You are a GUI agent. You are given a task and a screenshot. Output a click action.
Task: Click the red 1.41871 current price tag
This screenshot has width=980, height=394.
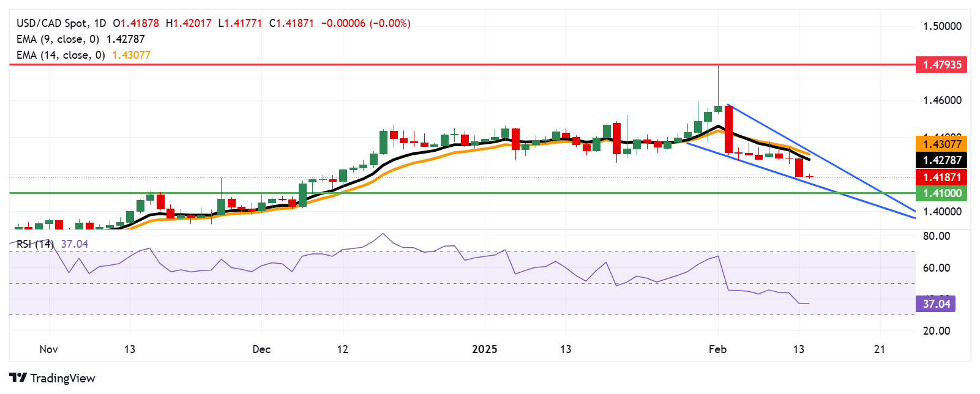pos(941,177)
